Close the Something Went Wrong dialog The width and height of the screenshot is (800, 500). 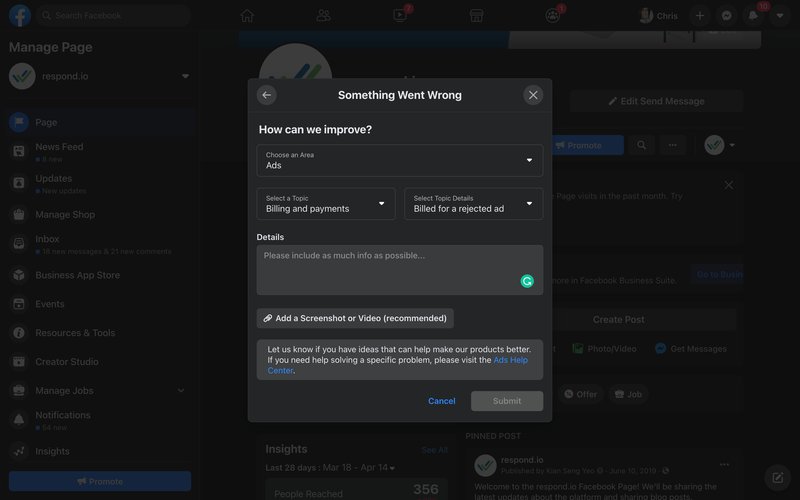coord(533,95)
